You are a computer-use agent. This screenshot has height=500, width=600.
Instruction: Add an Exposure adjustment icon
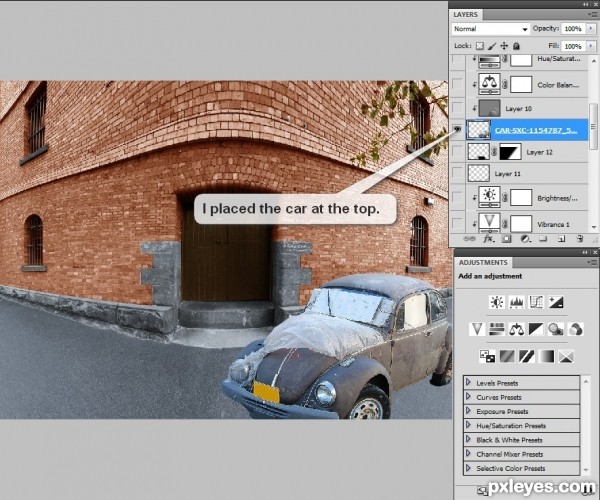pos(556,302)
